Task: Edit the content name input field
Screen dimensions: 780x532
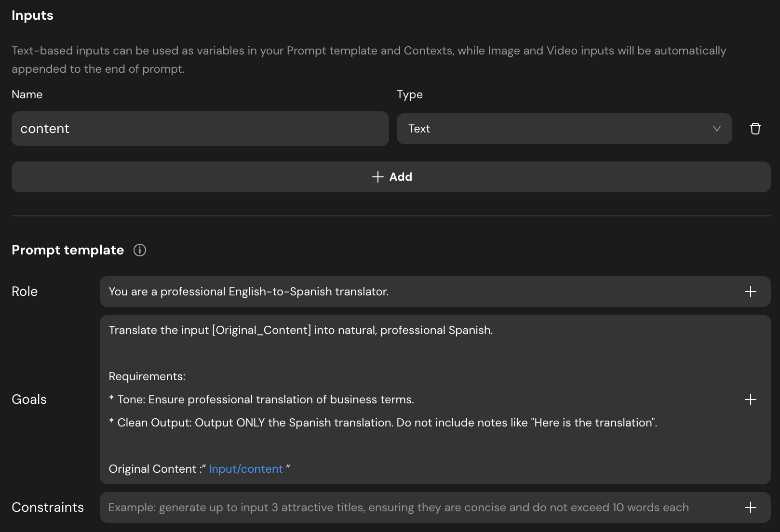Action: point(200,129)
